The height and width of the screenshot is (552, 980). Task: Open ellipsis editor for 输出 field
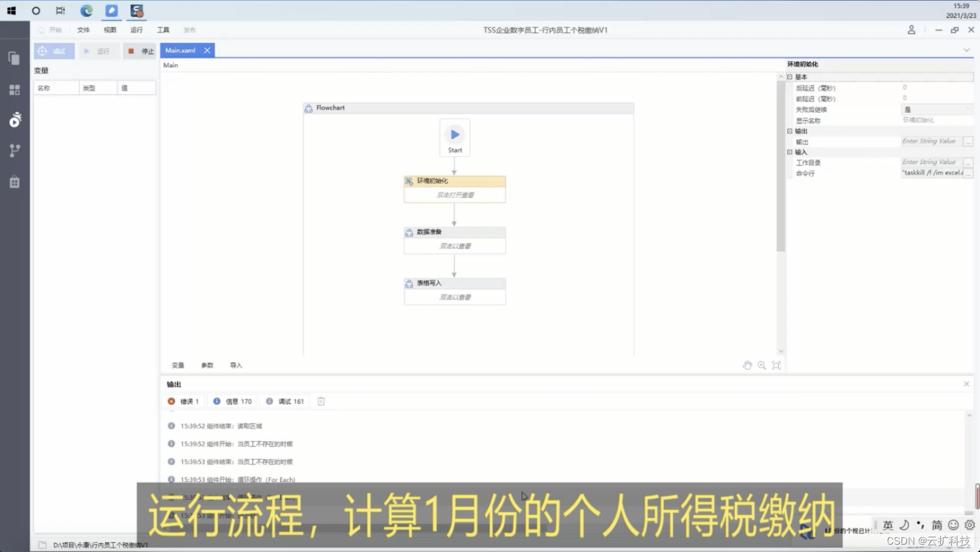(x=968, y=142)
